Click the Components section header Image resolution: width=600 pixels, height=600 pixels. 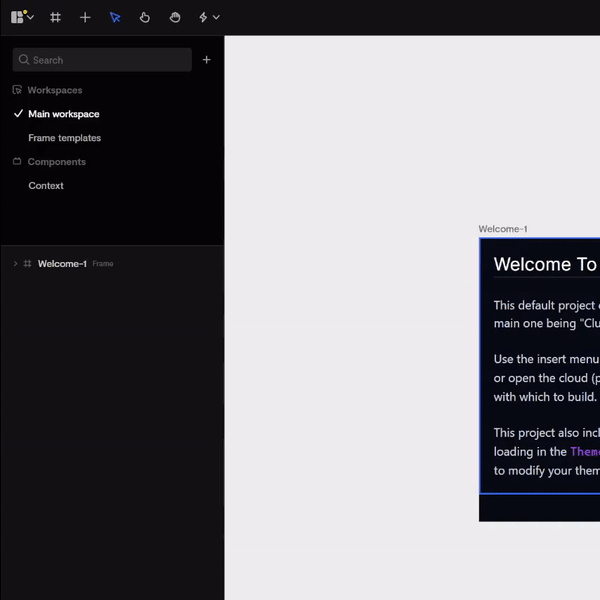pyautogui.click(x=57, y=162)
